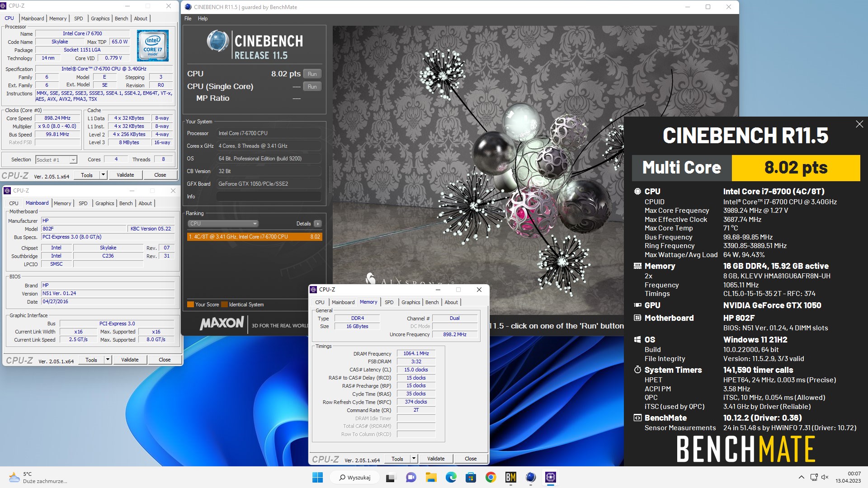Open the Teams Chat taskbar icon
This screenshot has width=868, height=488.
point(410,477)
